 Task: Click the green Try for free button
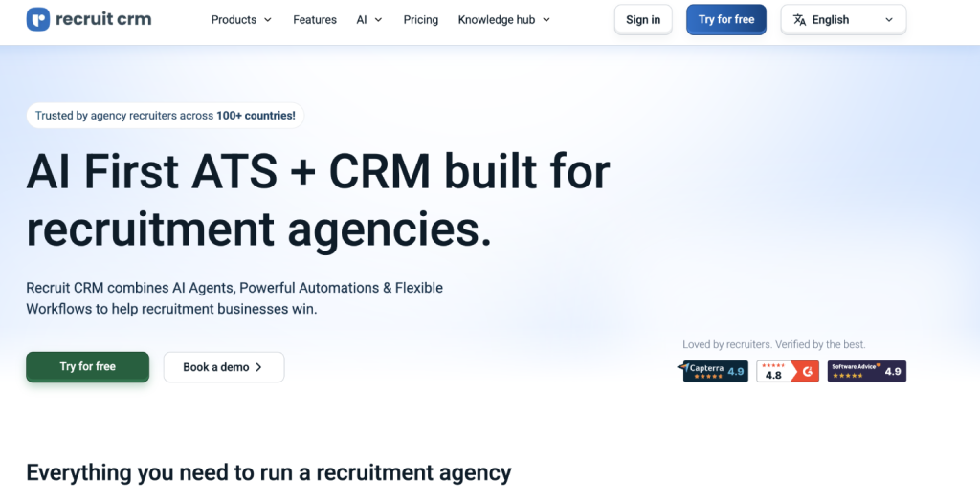[87, 366]
